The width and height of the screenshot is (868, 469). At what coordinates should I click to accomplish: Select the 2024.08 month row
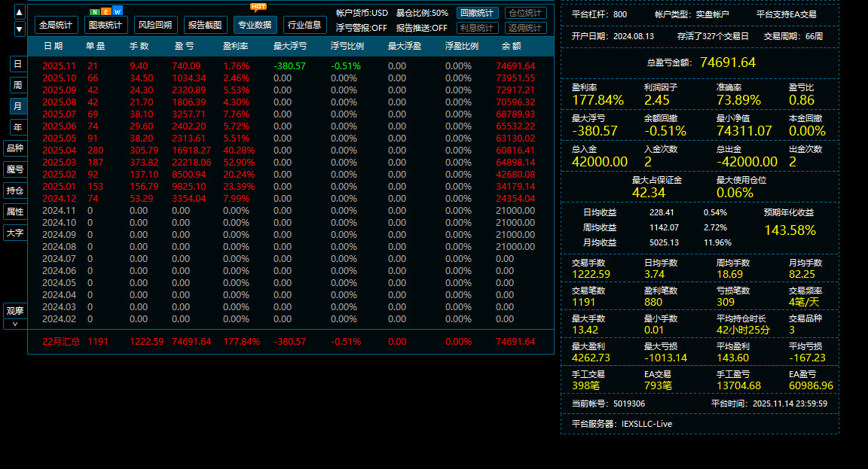point(291,247)
